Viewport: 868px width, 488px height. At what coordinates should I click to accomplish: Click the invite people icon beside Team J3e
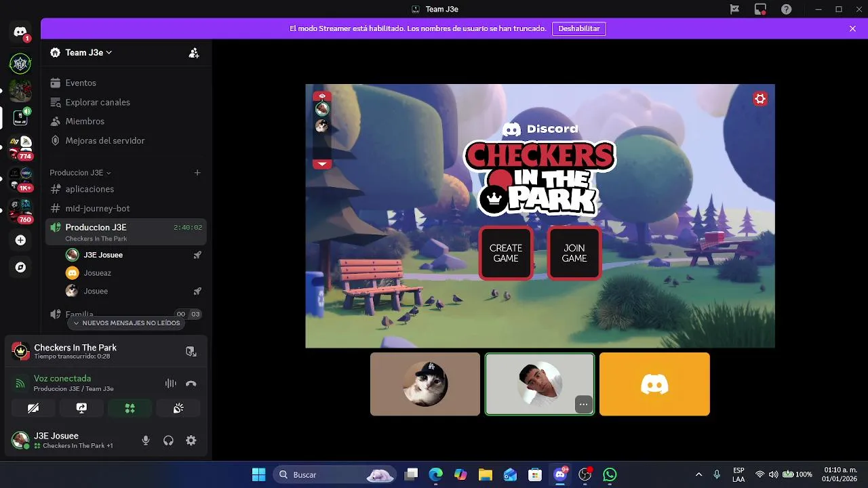(x=194, y=53)
